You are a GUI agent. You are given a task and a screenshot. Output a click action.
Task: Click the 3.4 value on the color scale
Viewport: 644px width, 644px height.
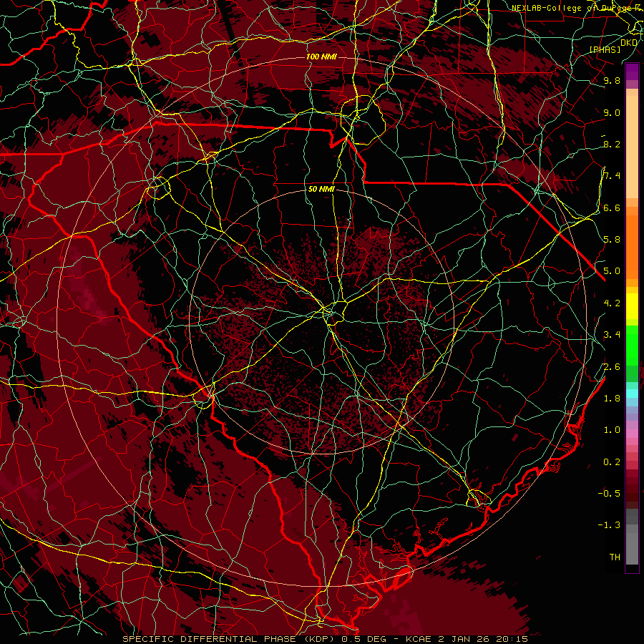point(612,335)
